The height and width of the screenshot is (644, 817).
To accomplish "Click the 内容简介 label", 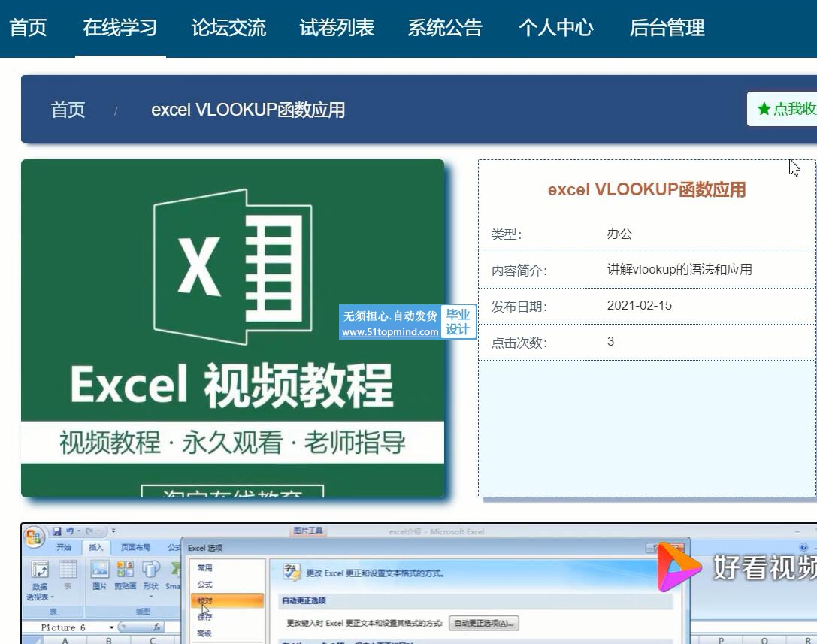I will tap(519, 271).
